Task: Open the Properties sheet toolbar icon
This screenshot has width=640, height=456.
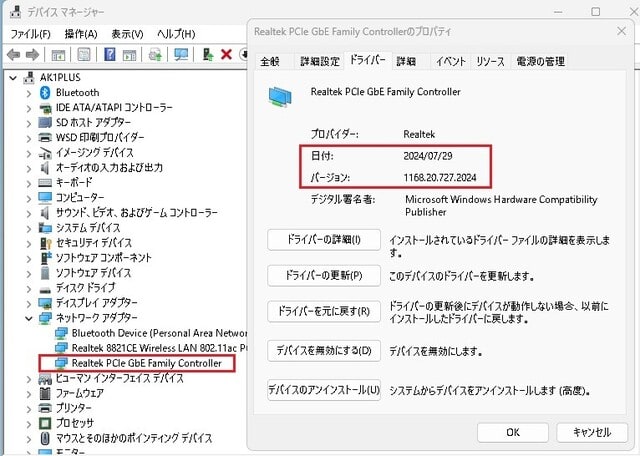Action: (84, 54)
